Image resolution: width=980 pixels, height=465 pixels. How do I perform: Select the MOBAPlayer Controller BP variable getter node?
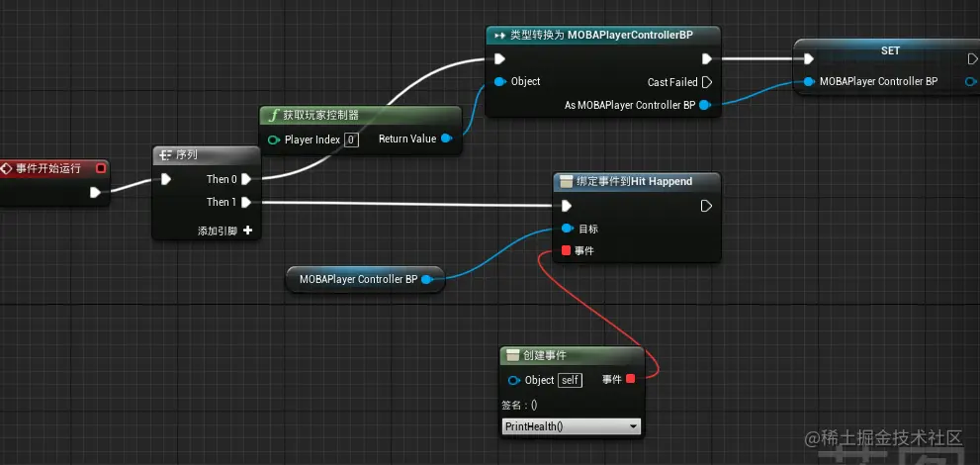(x=364, y=279)
